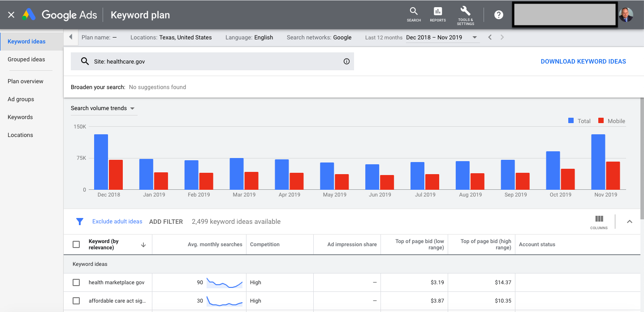Open the Columns chooser
Viewport: 644px width, 312px height.
(599, 222)
